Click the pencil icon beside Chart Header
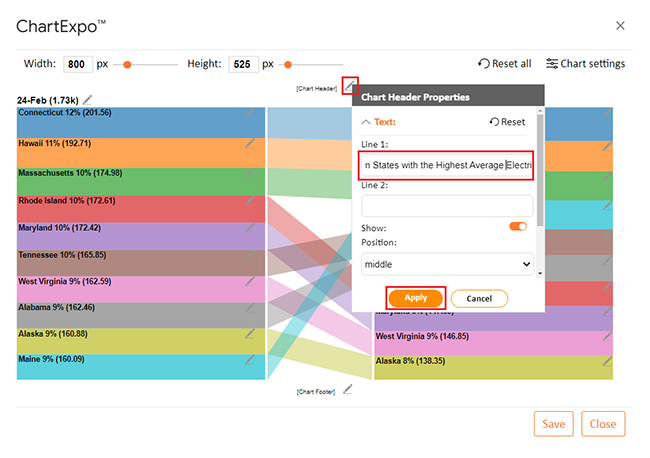 click(350, 86)
